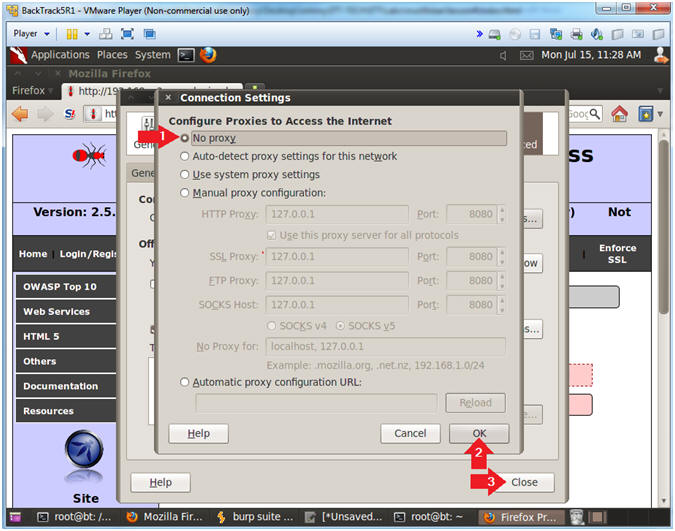Open HTML 5 menu item

pyautogui.click(x=66, y=337)
